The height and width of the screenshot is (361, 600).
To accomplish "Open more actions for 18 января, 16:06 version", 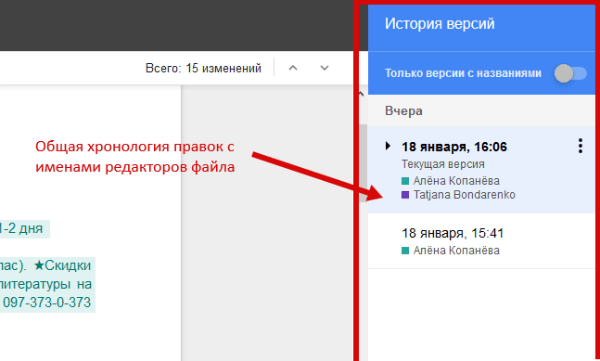I will pyautogui.click(x=580, y=146).
